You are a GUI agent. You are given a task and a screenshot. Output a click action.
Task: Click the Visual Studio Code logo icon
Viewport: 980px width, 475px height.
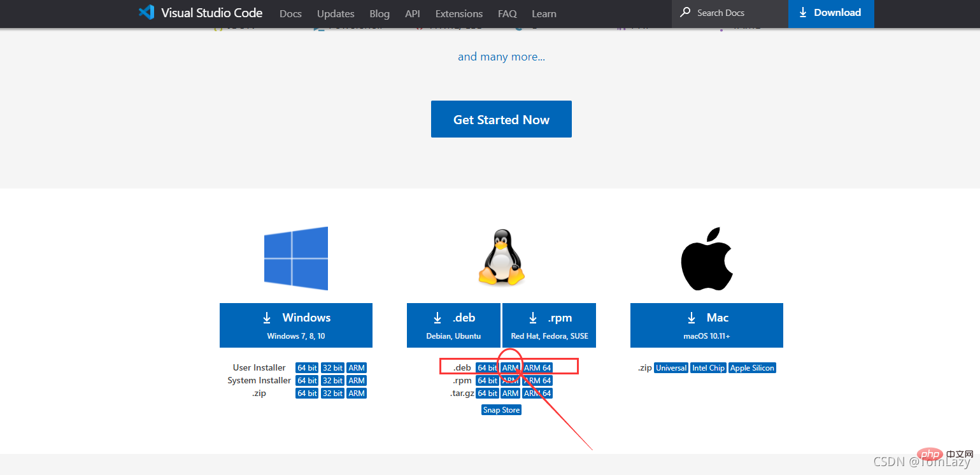point(146,13)
